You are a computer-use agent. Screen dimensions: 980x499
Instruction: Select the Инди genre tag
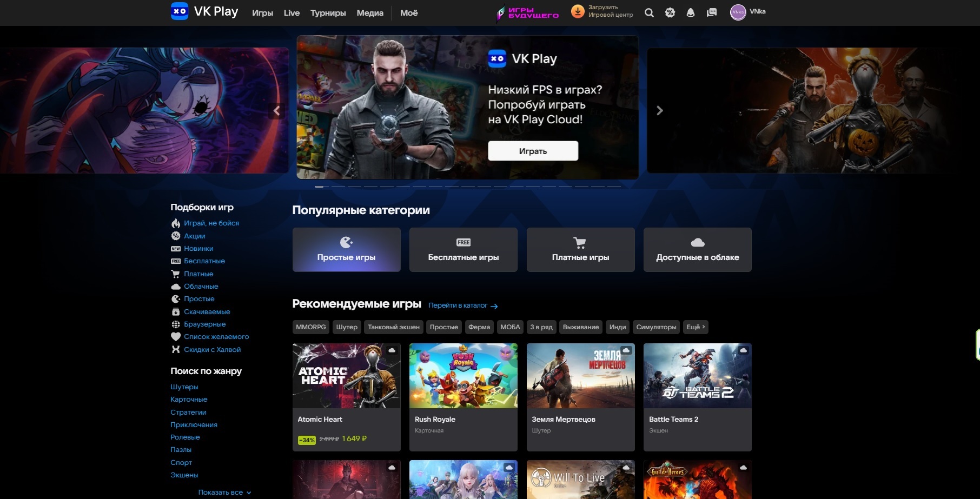(x=618, y=327)
